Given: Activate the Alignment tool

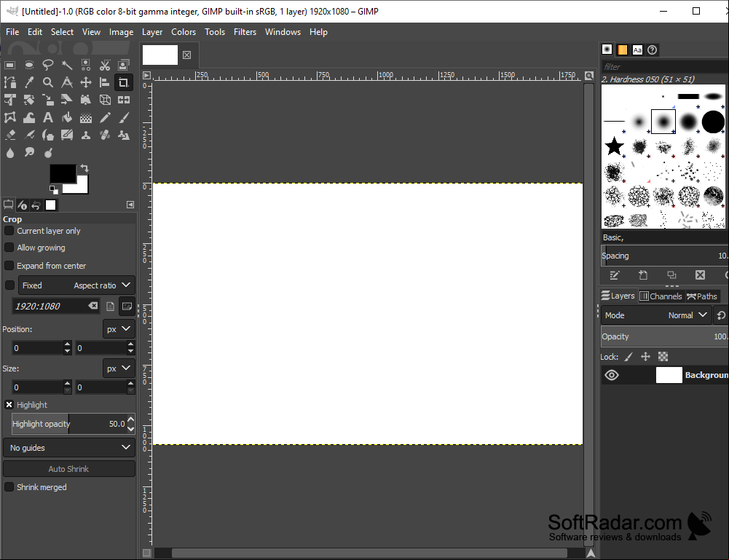Looking at the screenshot, I should pos(105,83).
